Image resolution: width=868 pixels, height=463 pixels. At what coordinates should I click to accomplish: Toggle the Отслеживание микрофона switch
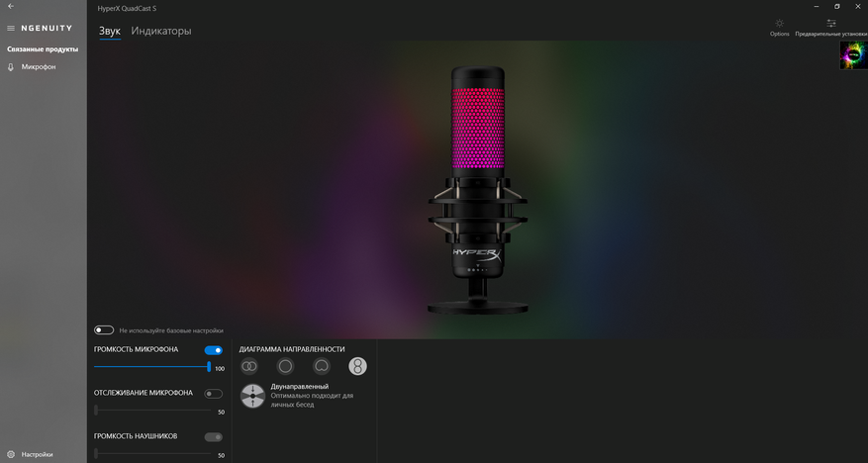tap(213, 394)
